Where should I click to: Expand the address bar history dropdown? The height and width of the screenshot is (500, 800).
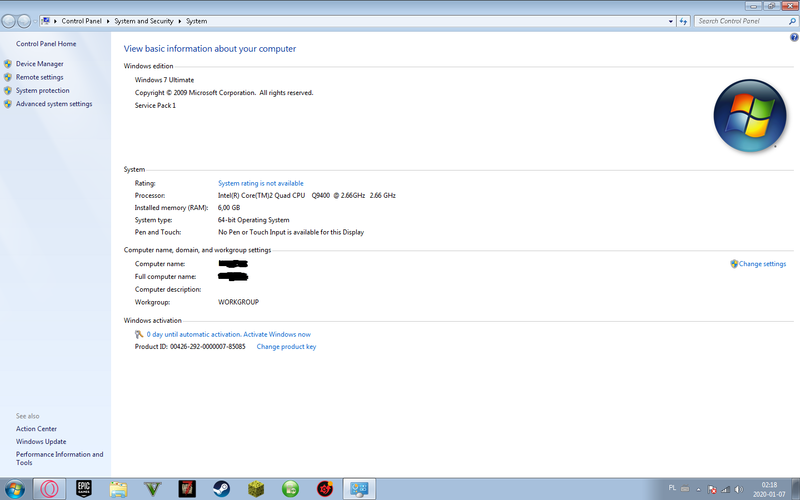[670, 21]
